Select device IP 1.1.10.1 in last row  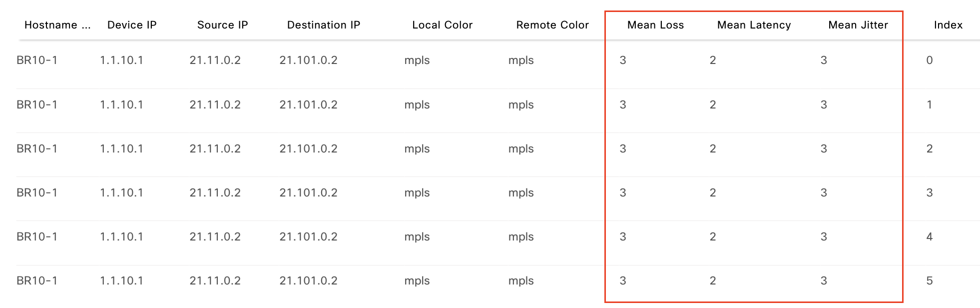click(121, 281)
